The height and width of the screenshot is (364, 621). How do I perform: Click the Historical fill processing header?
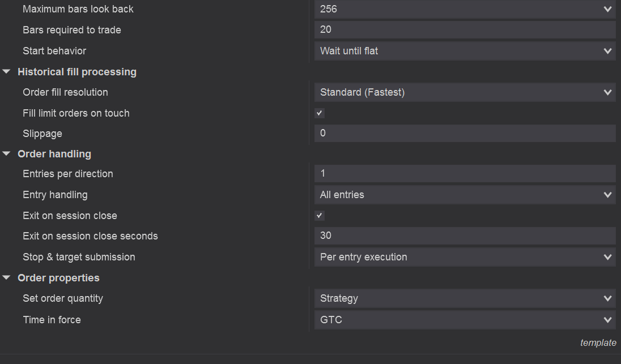[x=77, y=72]
